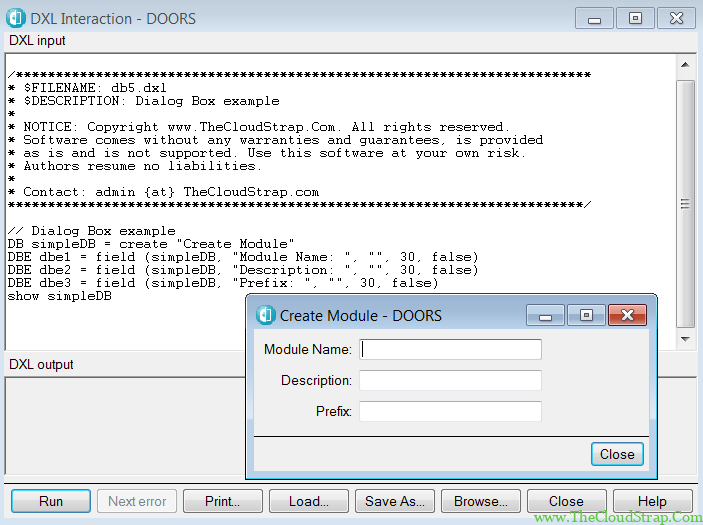The image size is (703, 525).
Task: Click the 'DB simpleDB = create' code line
Action: (x=151, y=244)
